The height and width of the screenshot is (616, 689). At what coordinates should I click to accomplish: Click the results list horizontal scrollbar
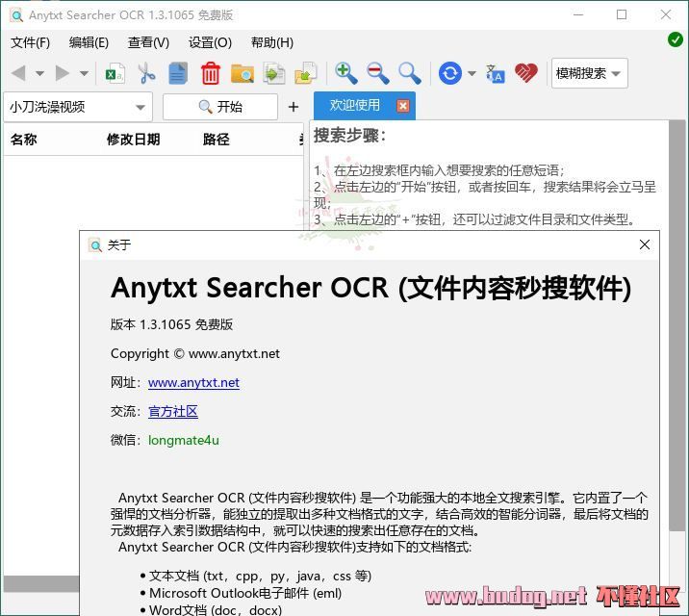(41, 584)
